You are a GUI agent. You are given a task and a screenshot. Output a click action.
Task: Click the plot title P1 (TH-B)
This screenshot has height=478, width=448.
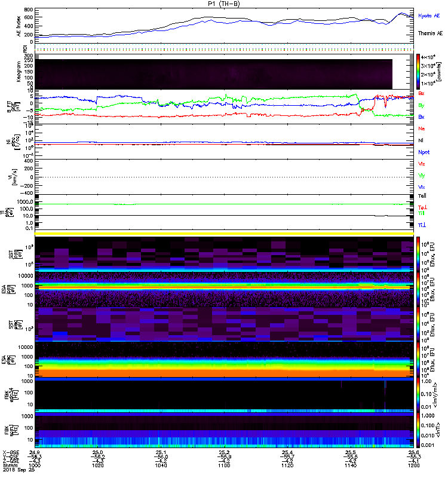[223, 4]
